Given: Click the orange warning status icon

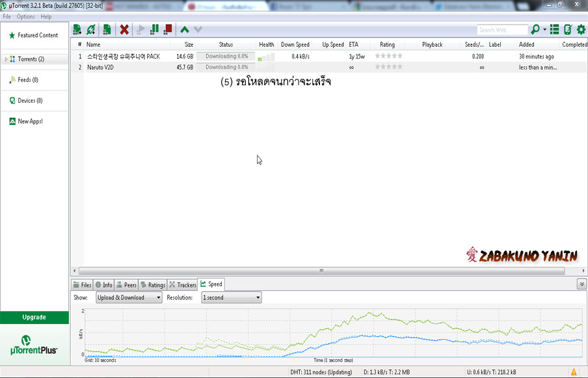Looking at the screenshot, I should click(574, 372).
